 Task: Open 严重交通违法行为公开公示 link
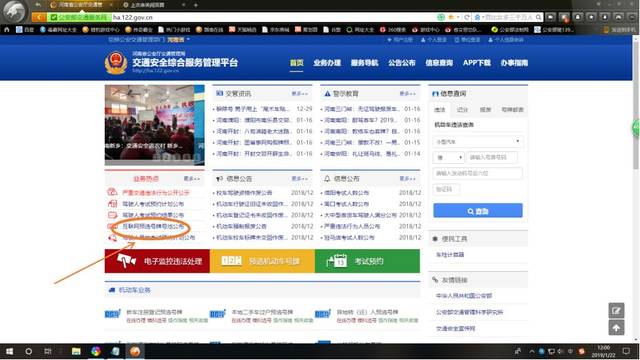coord(156,192)
